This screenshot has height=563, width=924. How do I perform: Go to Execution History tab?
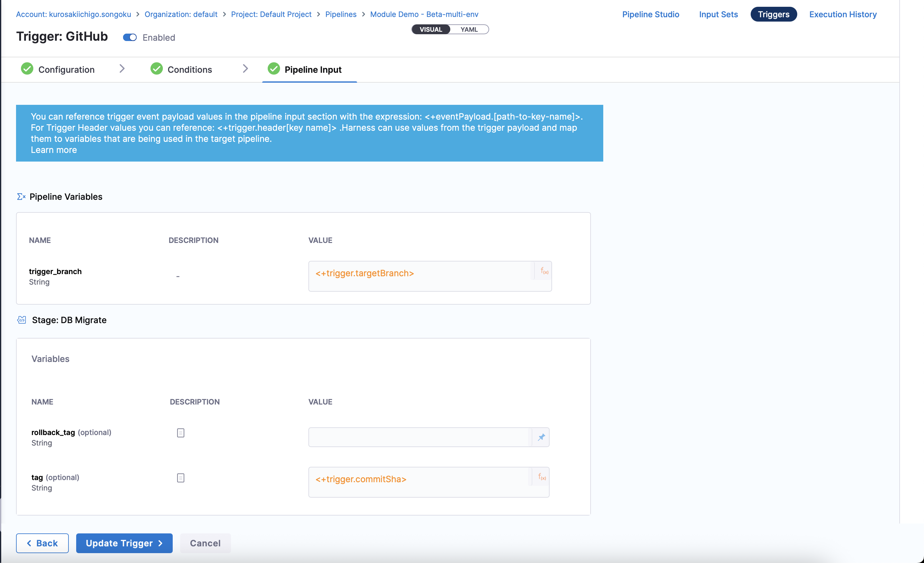[842, 14]
